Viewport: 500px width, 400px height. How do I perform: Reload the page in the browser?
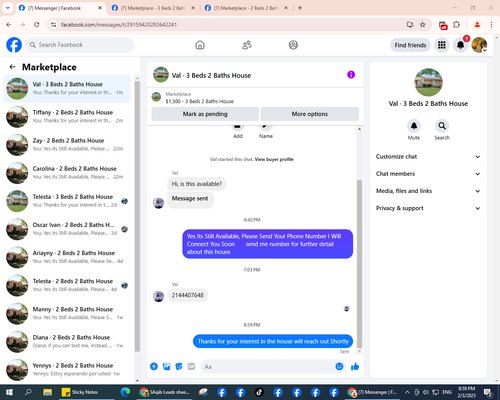point(37,25)
